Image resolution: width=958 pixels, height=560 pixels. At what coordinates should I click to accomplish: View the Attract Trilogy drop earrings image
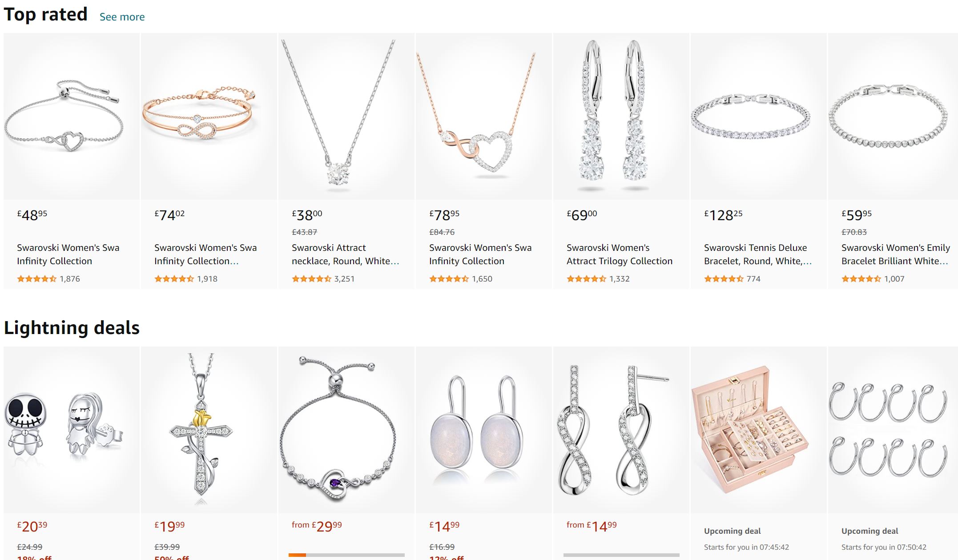pyautogui.click(x=621, y=117)
